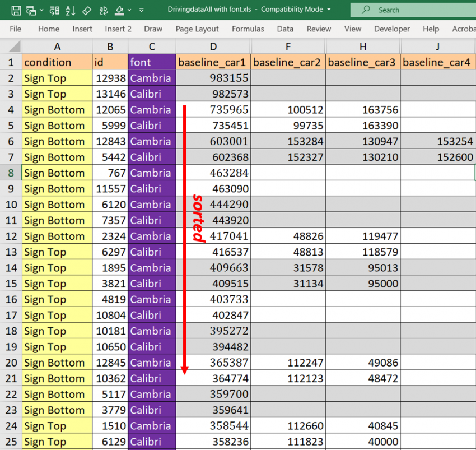Open the fill color dropdown arrow
Screen dimensions: 476x450
point(130,10)
